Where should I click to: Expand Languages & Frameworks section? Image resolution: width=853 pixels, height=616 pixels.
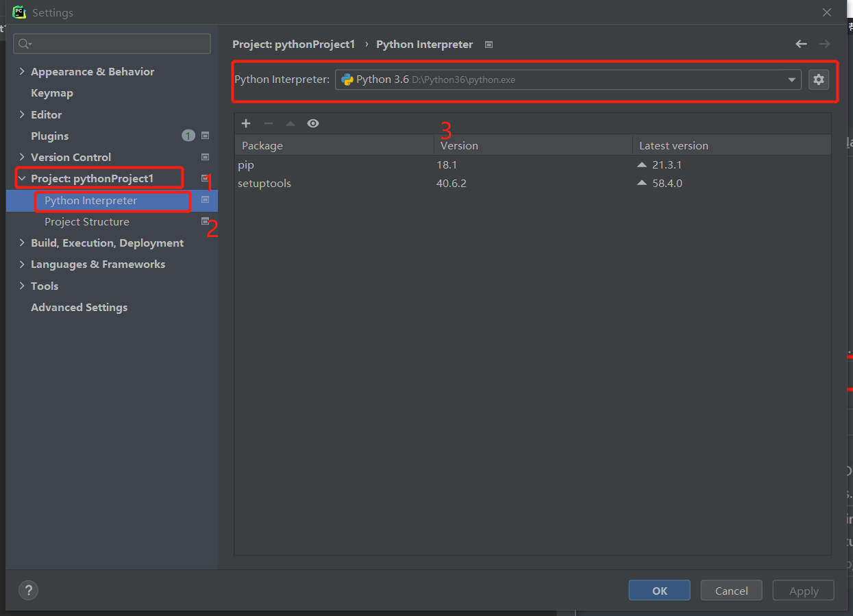tap(23, 264)
